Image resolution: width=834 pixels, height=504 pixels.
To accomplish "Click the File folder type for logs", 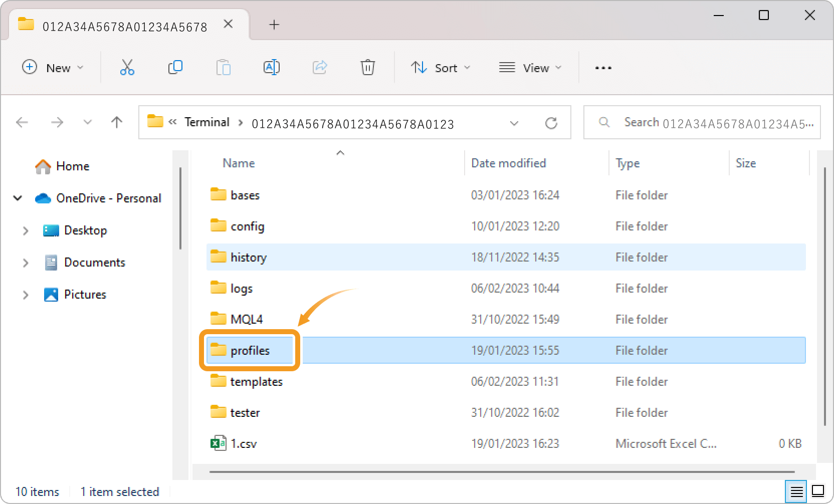I will click(642, 288).
